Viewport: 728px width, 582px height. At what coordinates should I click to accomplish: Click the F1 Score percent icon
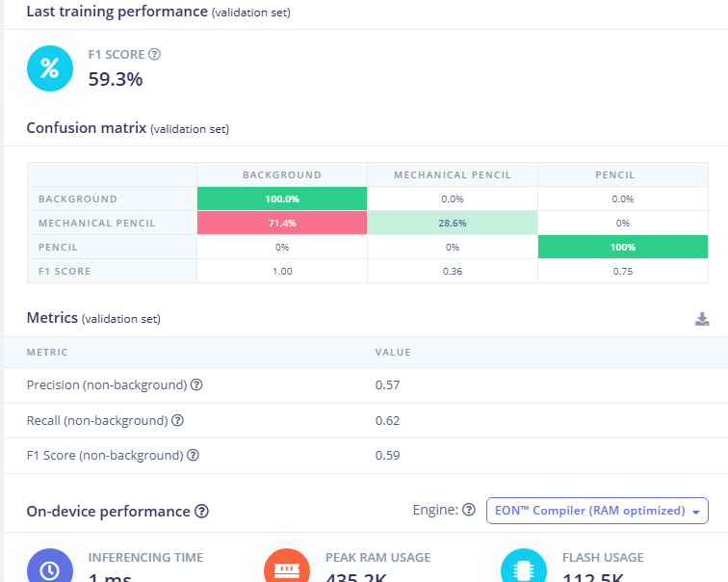coord(50,68)
